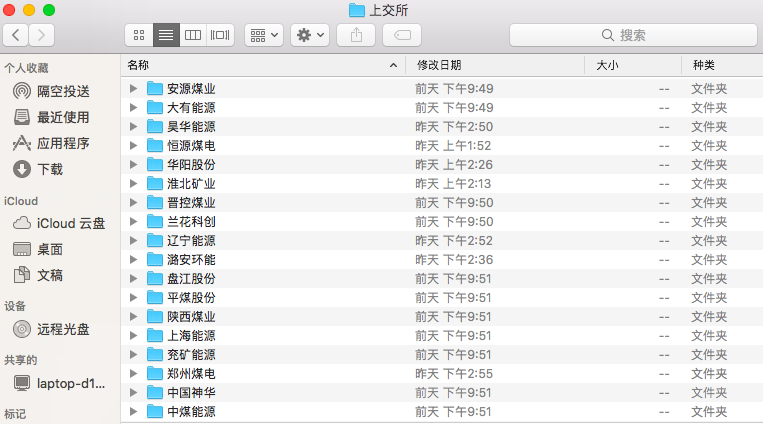Open the gear action menu
This screenshot has width=763, height=424.
[x=310, y=35]
